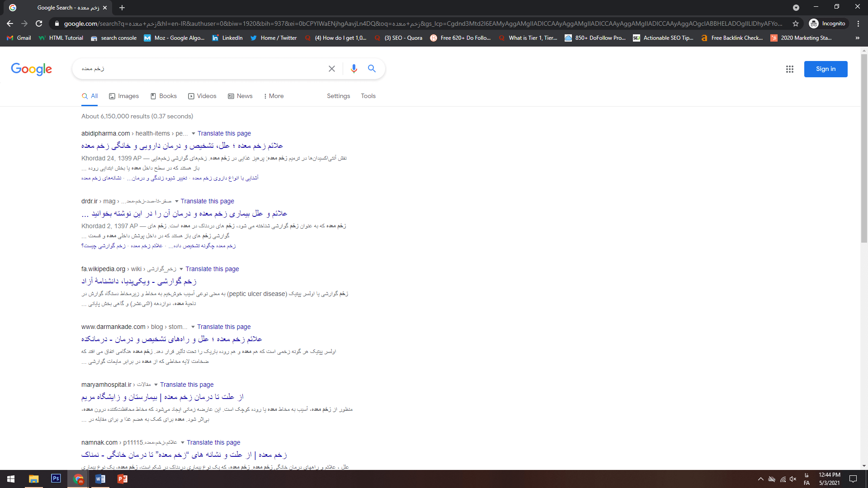Open HTML Tutorial bookmark
This screenshot has height=488, width=868.
coord(61,38)
